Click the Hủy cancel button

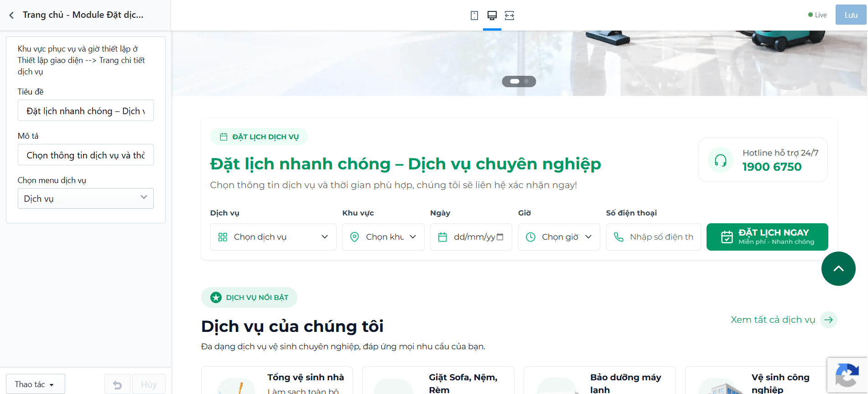(149, 384)
